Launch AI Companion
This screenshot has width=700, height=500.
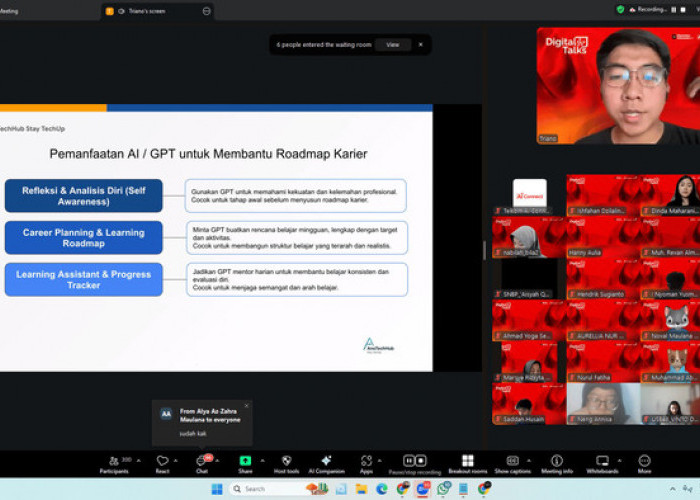click(326, 461)
